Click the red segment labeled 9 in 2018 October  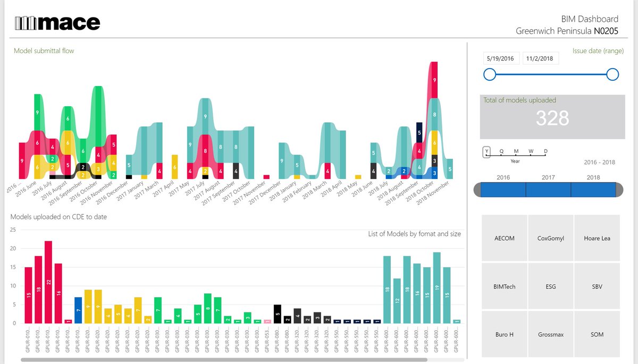[434, 80]
